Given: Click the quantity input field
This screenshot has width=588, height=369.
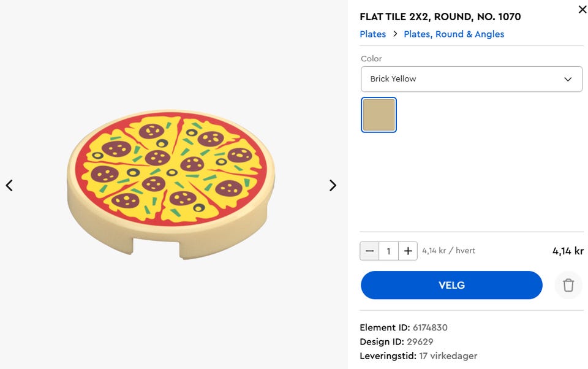Looking at the screenshot, I should (x=388, y=251).
